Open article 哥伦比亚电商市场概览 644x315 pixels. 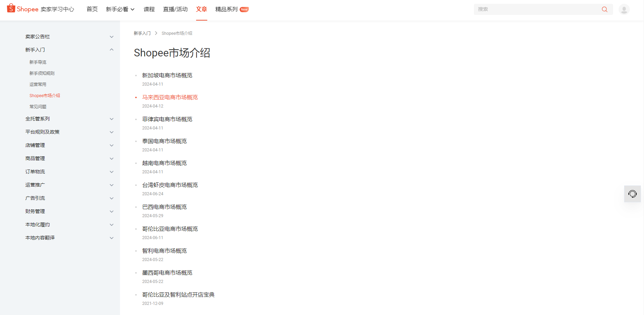coord(170,229)
